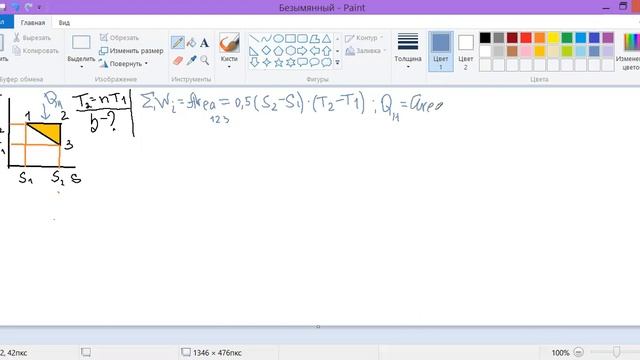Pick the green color swatch
This screenshot has height=360, width=640.
567,38
